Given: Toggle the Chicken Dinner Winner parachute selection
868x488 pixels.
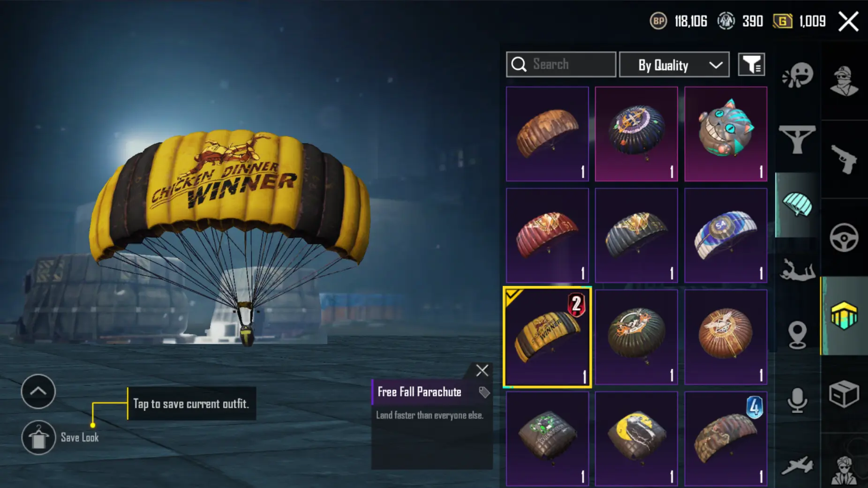Looking at the screenshot, I should [547, 337].
